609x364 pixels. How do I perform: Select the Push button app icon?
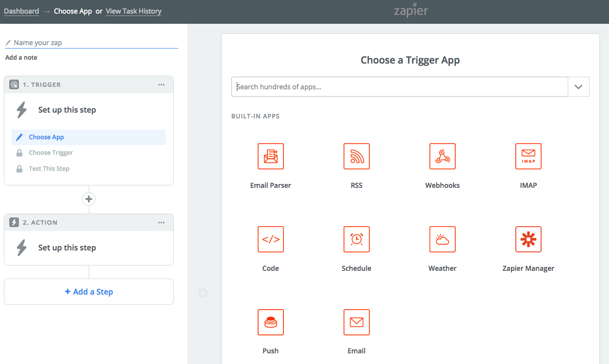point(270,322)
